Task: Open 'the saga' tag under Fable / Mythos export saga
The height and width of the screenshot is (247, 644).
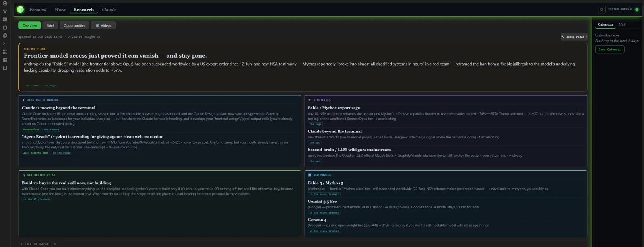Action: coord(315,124)
